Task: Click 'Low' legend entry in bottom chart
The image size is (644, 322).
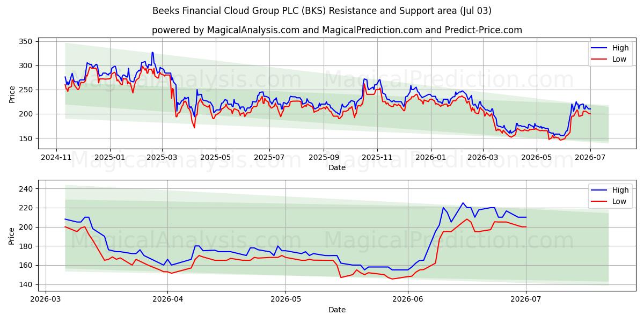Action: (619, 201)
